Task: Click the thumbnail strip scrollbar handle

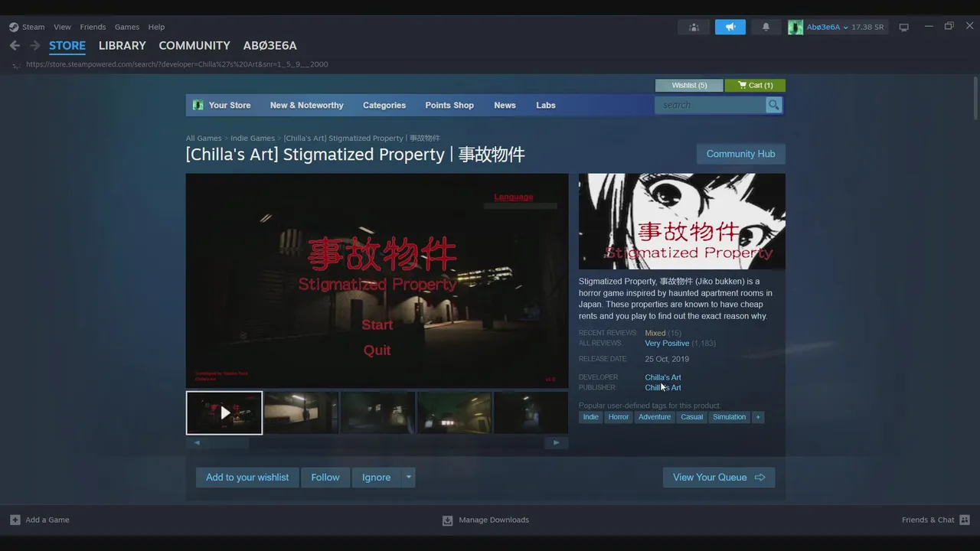Action: 227,442
